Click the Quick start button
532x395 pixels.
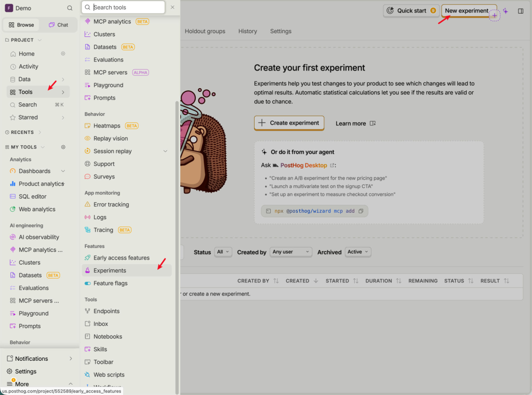click(411, 11)
